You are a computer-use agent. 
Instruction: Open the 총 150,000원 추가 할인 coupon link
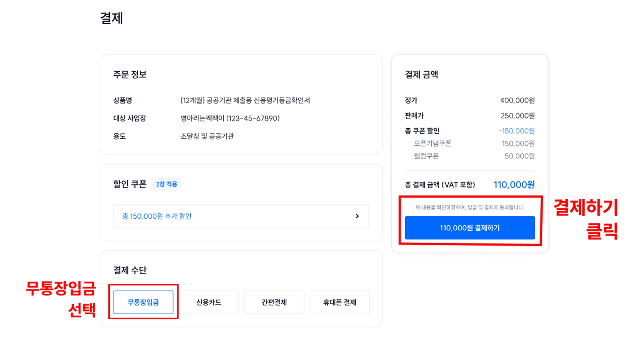tap(157, 216)
